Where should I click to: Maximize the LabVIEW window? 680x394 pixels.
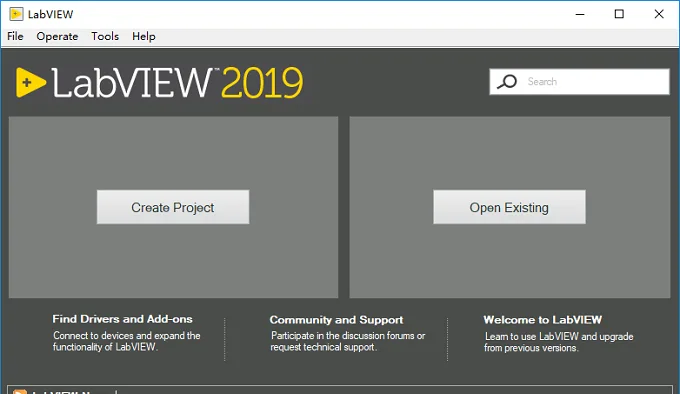tap(619, 14)
